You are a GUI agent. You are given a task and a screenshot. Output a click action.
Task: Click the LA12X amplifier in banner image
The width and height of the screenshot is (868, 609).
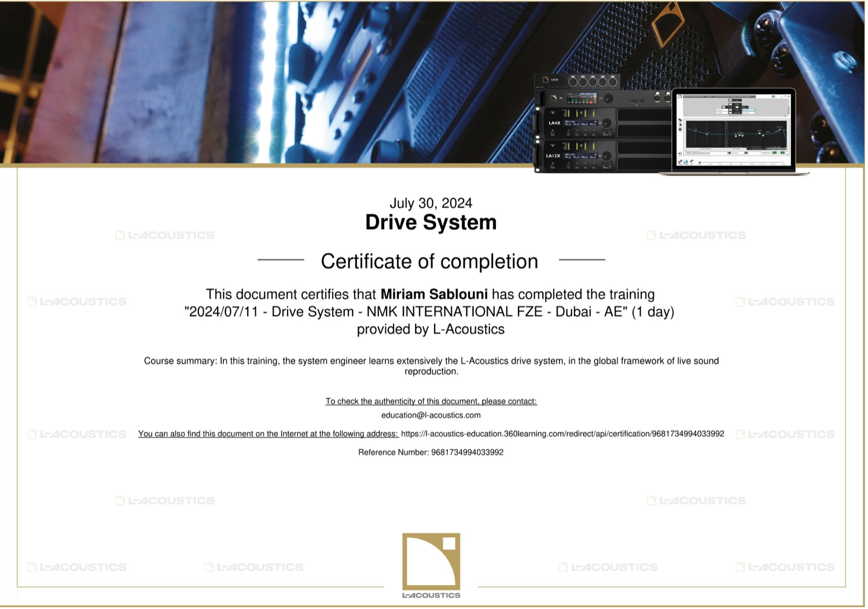603,156
